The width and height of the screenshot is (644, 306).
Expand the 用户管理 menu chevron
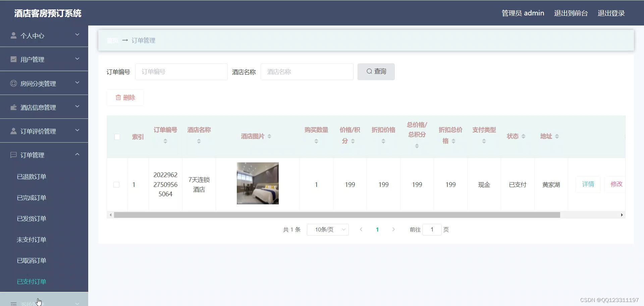(77, 59)
